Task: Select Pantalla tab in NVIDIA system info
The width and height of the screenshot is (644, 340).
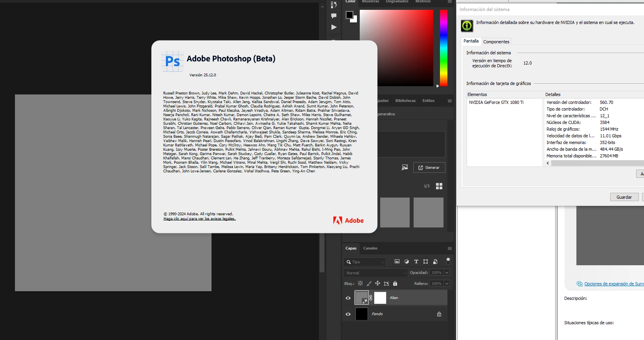Action: point(471,41)
